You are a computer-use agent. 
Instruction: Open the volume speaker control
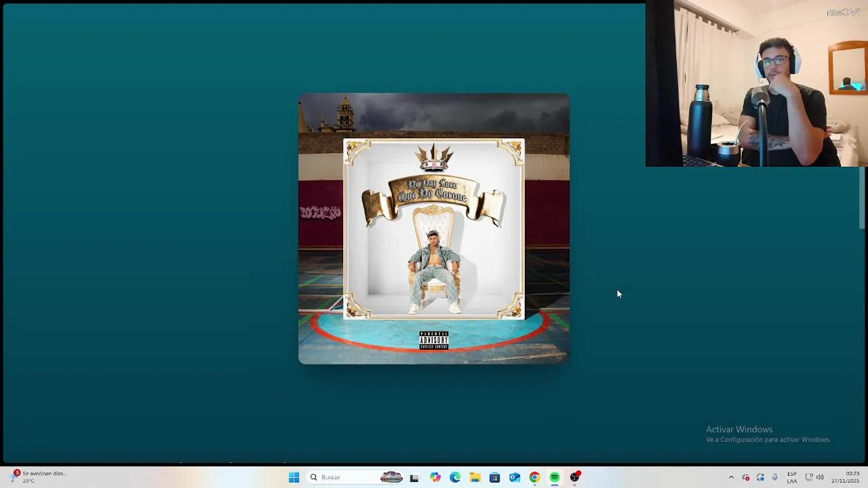click(x=820, y=477)
